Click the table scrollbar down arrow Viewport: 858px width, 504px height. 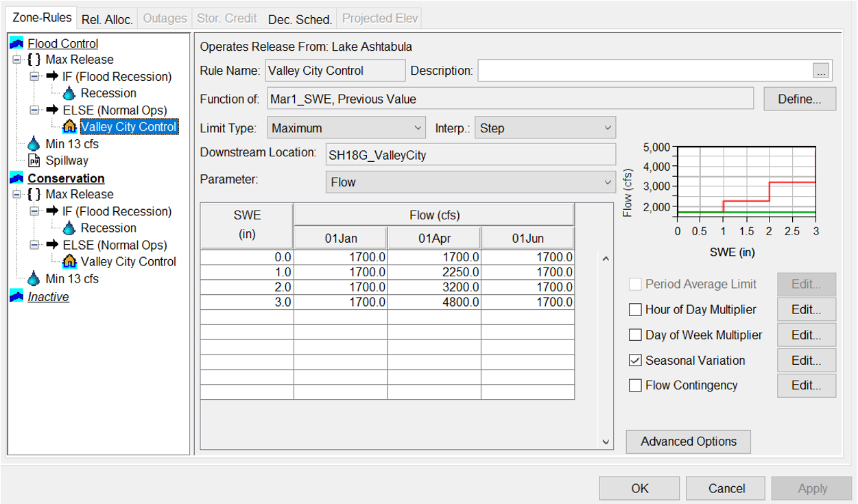point(605,442)
